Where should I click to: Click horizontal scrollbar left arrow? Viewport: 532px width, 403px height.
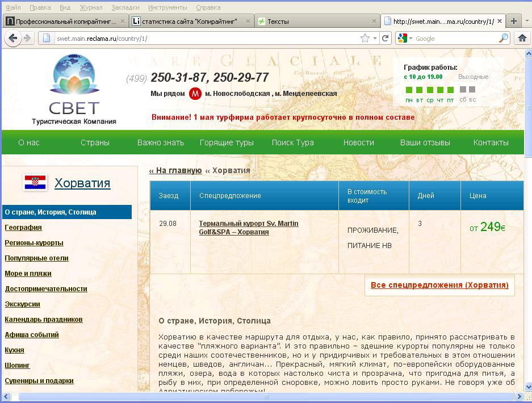6,396
